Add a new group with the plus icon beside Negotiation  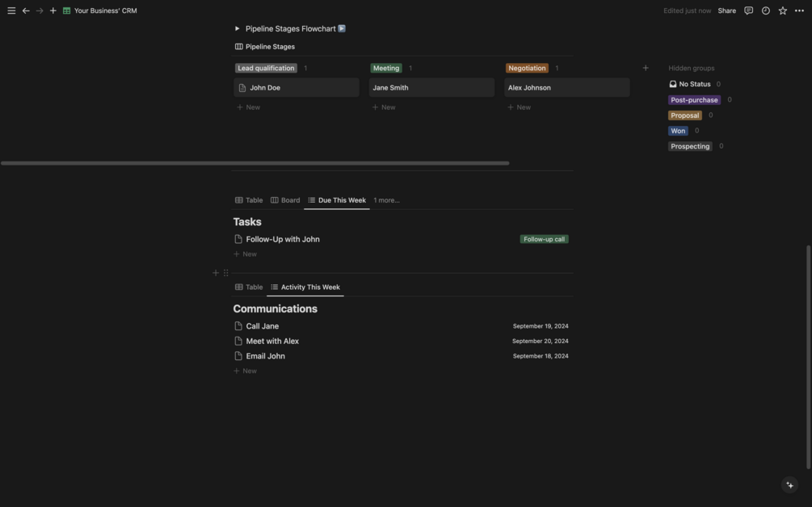(646, 68)
